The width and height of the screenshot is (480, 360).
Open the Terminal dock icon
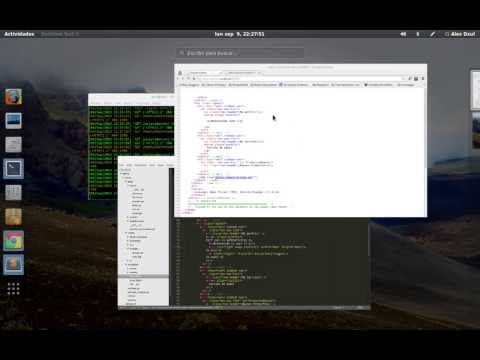tap(13, 169)
